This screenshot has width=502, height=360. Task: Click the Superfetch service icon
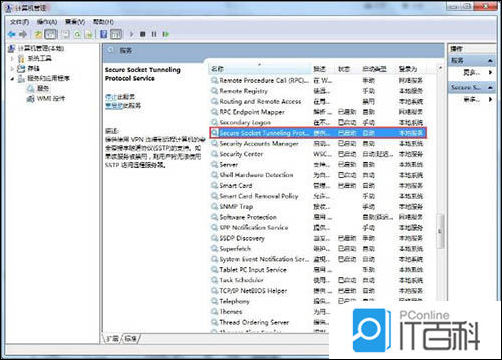[214, 249]
